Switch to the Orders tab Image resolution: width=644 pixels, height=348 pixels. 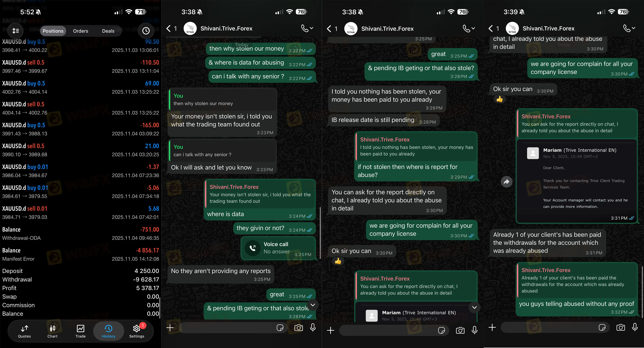80,31
